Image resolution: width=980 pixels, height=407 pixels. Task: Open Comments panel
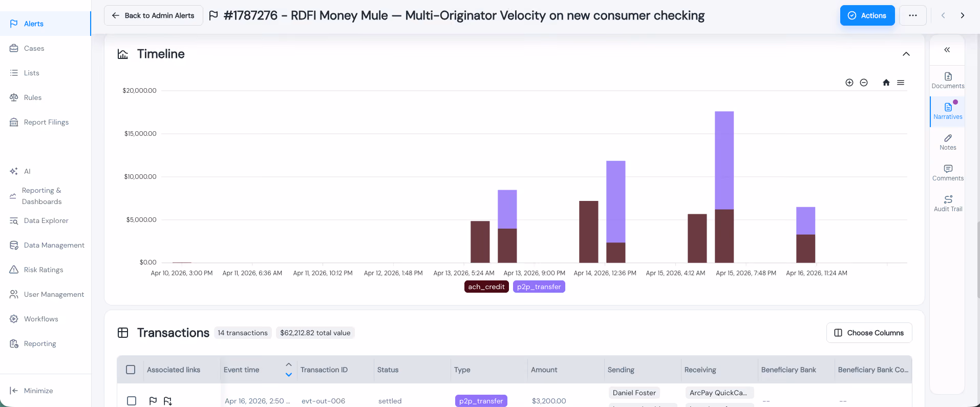(x=948, y=173)
